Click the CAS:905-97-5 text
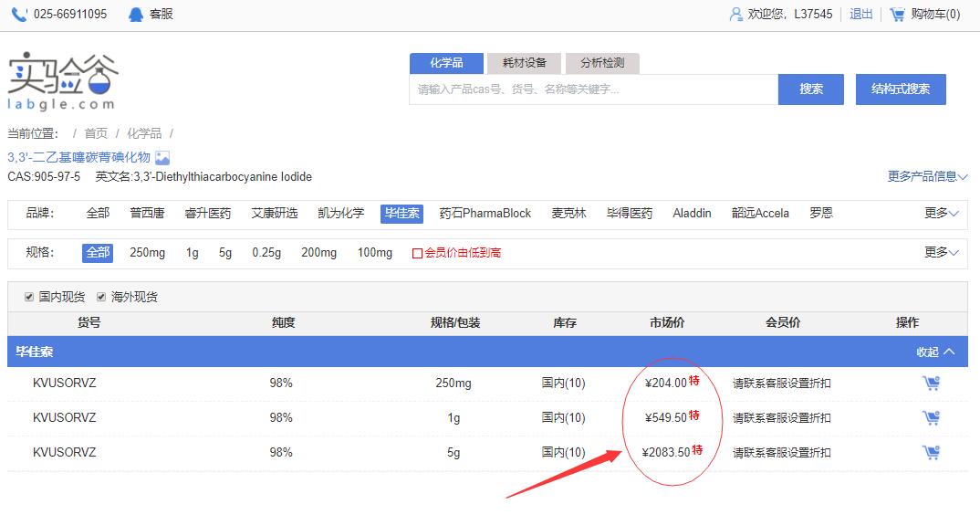Screen dimensions: 980x515 click(44, 176)
